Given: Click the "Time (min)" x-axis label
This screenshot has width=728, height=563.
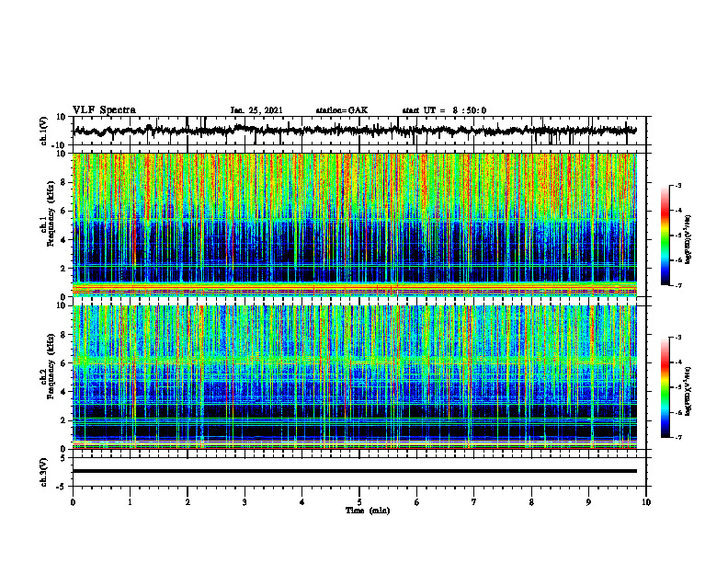Looking at the screenshot, I should click(x=368, y=511).
